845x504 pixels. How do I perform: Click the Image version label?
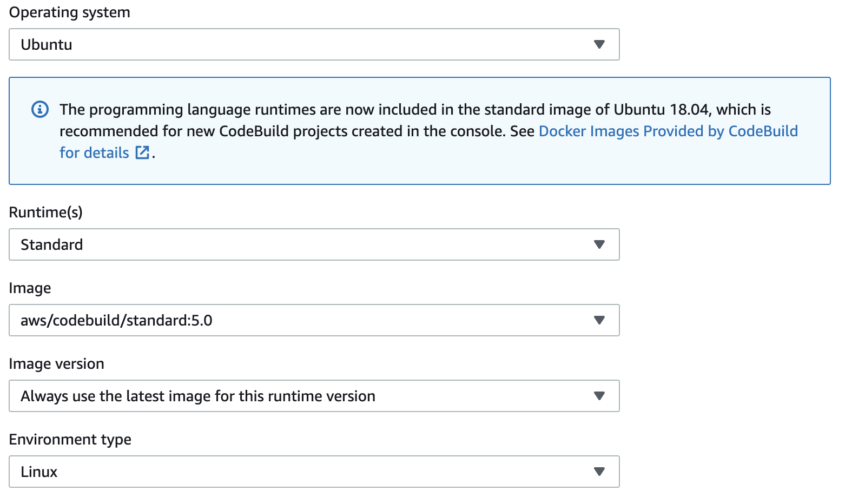(57, 364)
